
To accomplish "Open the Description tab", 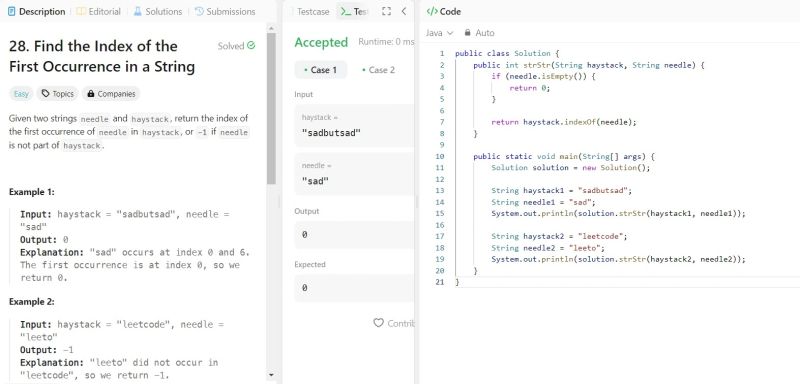I will 37,11.
